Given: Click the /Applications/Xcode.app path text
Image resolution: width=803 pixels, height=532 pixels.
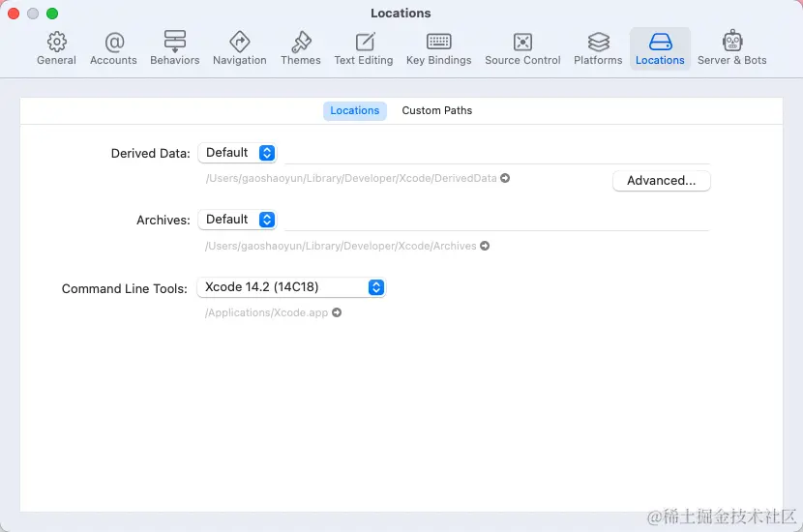Looking at the screenshot, I should [266, 312].
